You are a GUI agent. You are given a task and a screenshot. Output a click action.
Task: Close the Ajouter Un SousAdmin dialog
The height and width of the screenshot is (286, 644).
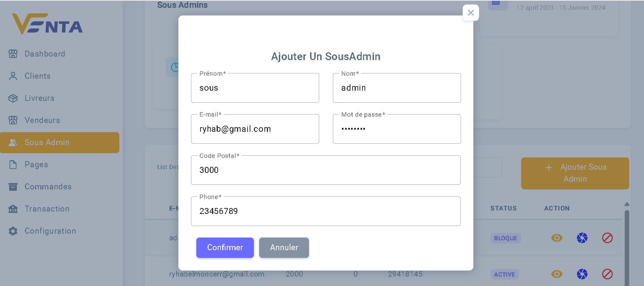click(471, 13)
